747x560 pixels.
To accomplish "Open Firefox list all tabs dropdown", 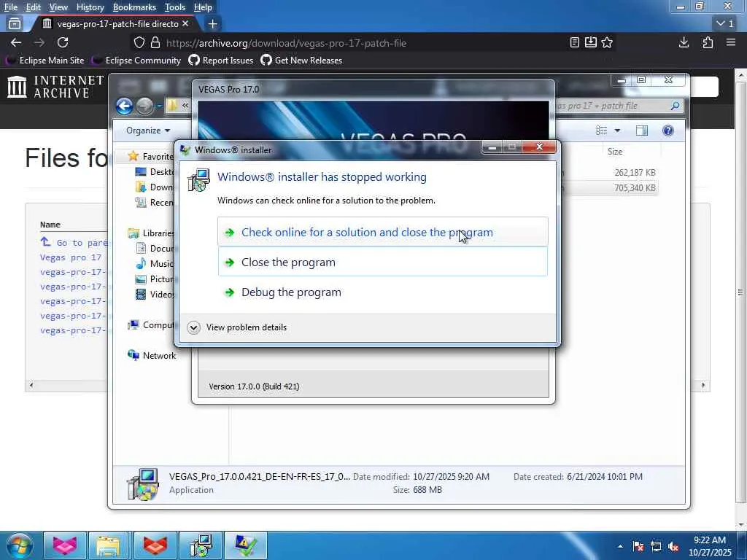I will pos(725,23).
